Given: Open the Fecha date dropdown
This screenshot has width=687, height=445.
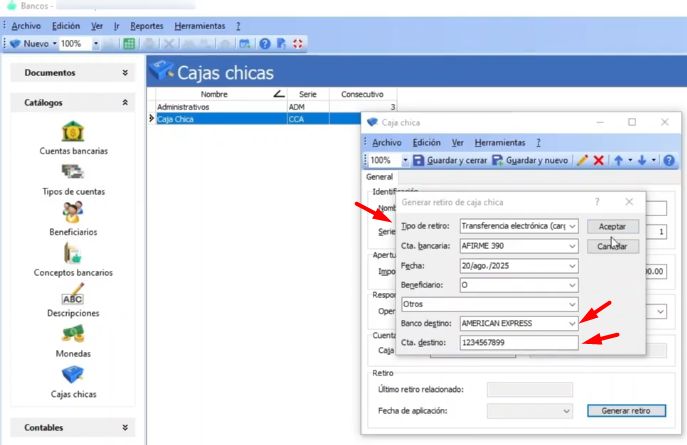Looking at the screenshot, I should point(571,265).
